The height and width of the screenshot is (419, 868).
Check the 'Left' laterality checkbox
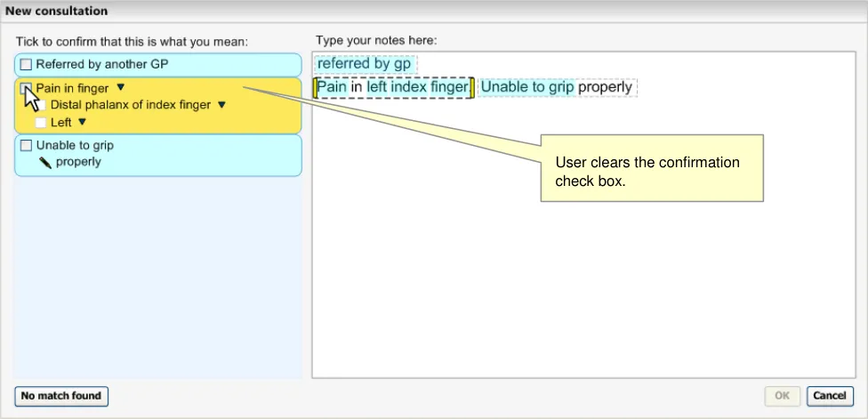tap(41, 122)
